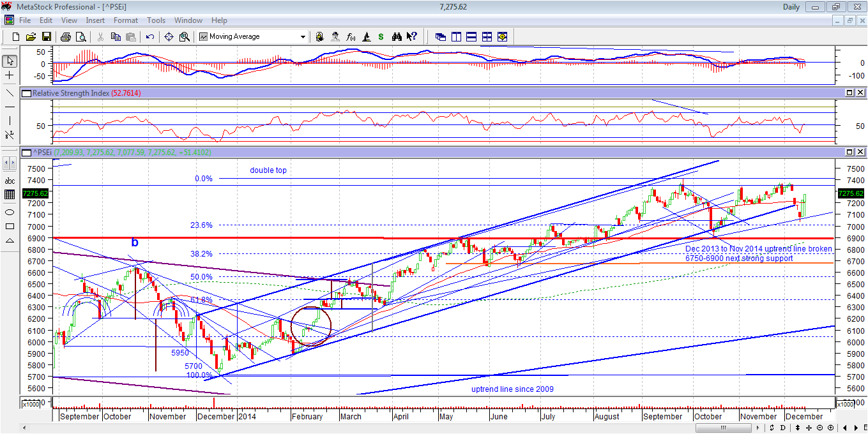Open the Window menu
The image size is (868, 434).
188,20
